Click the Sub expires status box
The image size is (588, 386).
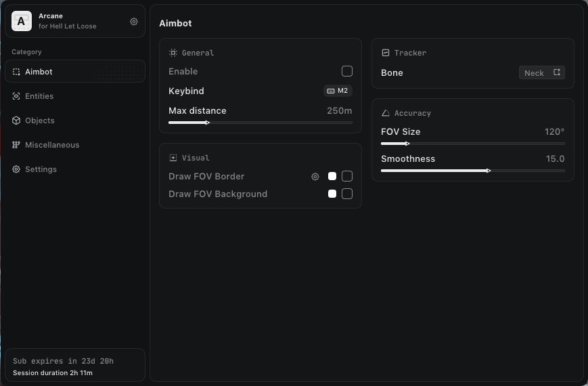[74, 365]
